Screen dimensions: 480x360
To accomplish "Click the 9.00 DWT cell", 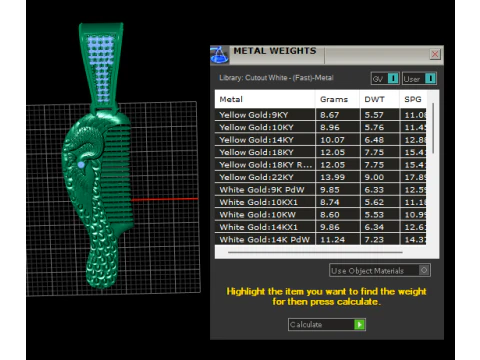I will tap(379, 177).
